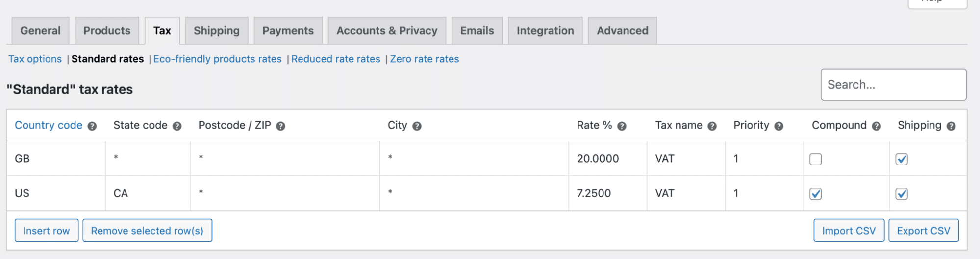The image size is (980, 259).
Task: Click the Shipping column help icon
Action: (x=951, y=126)
